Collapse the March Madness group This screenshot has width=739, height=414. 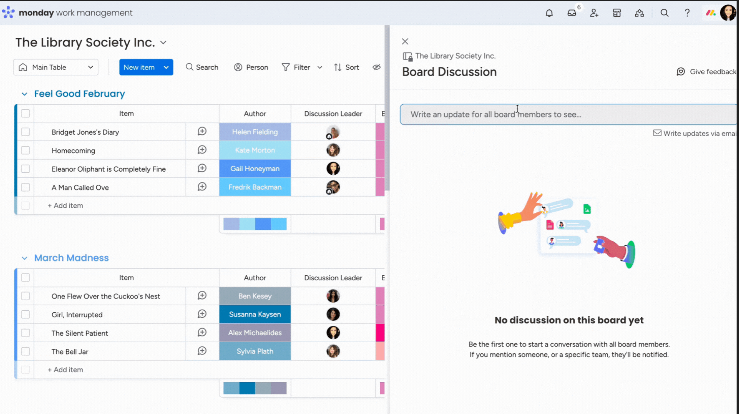25,258
